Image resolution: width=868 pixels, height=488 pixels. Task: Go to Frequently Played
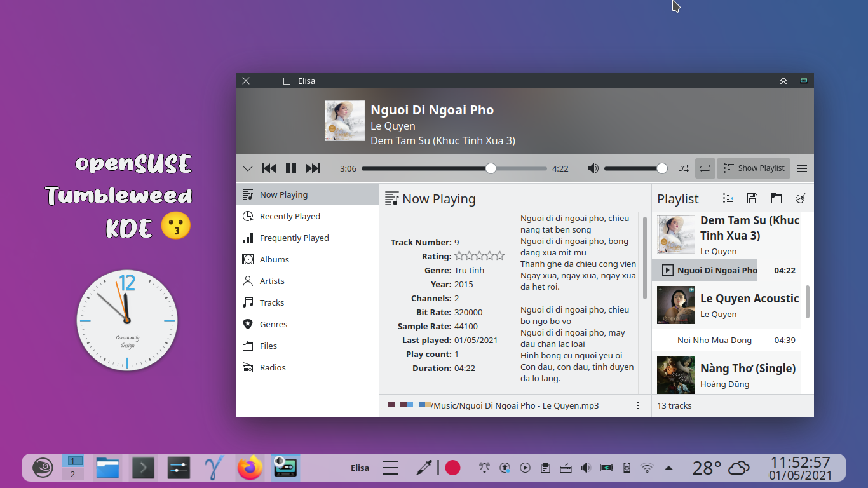coord(307,238)
